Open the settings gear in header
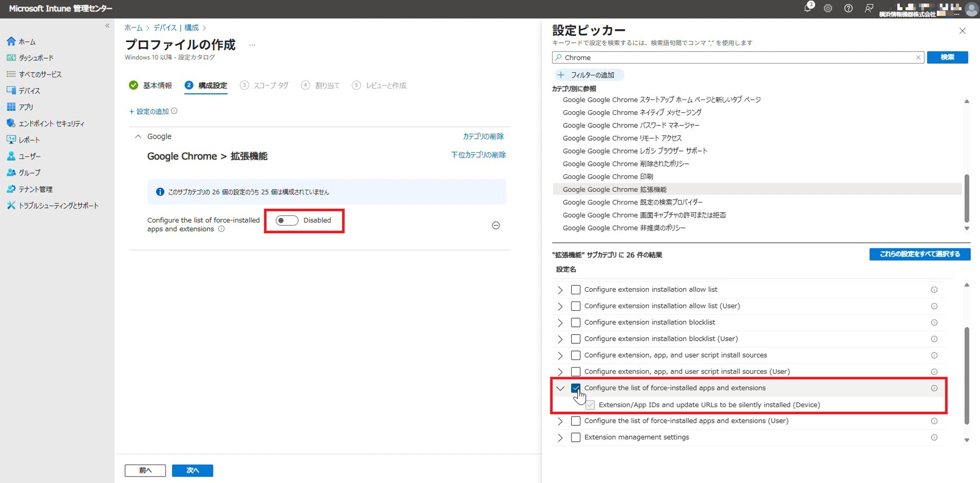Viewport: 980px width, 483px height. point(828,8)
